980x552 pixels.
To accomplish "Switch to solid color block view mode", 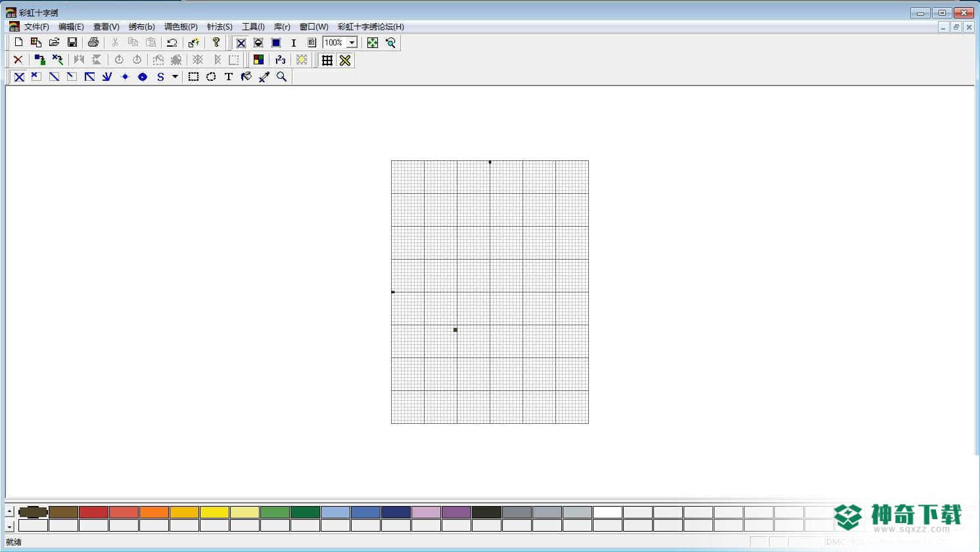I will 276,43.
